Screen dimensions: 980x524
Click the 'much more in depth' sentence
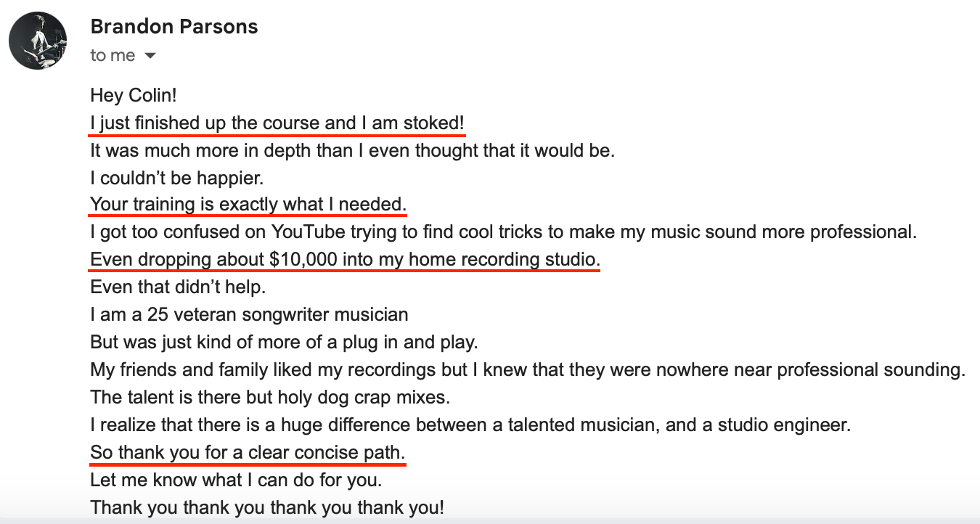[x=352, y=151]
